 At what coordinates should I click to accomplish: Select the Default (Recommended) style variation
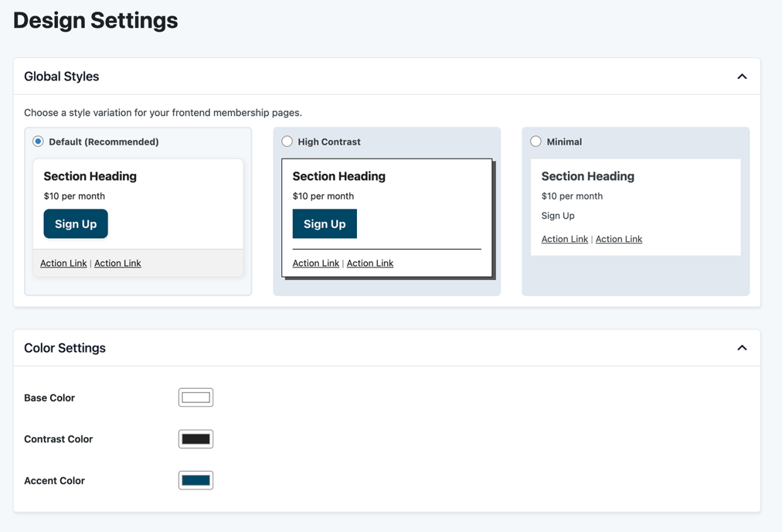tap(38, 141)
